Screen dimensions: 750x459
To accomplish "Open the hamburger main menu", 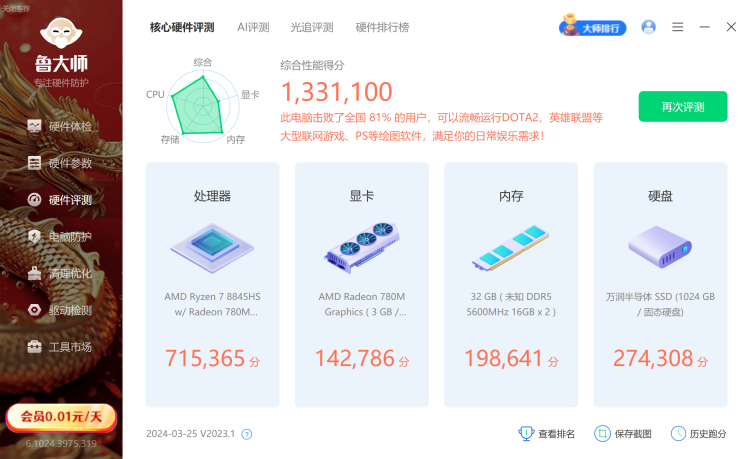I will pos(677,27).
